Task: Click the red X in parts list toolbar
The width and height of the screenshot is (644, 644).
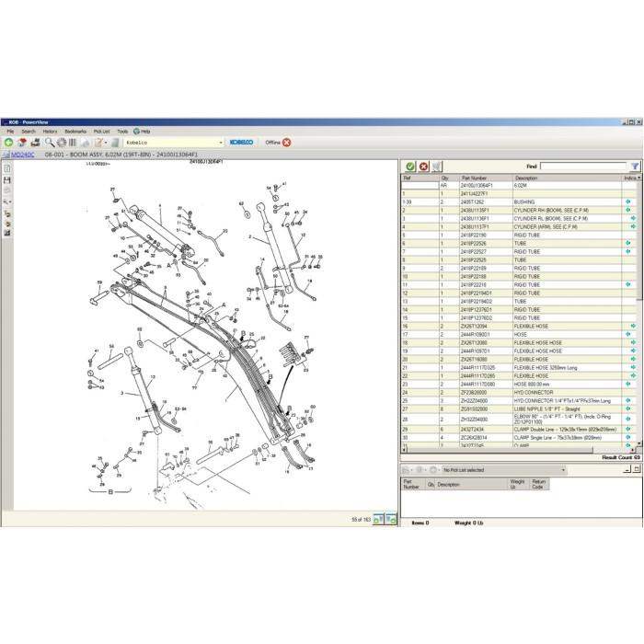Action: pos(423,167)
